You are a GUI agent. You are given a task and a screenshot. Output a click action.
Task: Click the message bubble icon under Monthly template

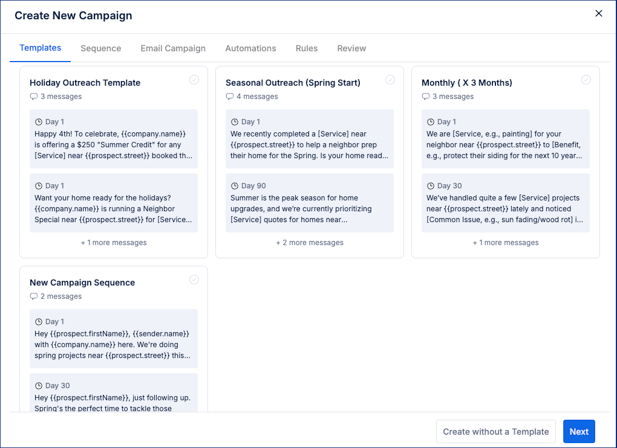click(426, 97)
